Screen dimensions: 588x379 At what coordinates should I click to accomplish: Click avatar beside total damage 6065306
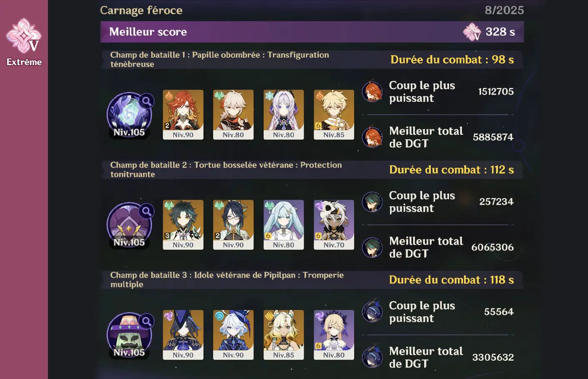click(x=372, y=247)
